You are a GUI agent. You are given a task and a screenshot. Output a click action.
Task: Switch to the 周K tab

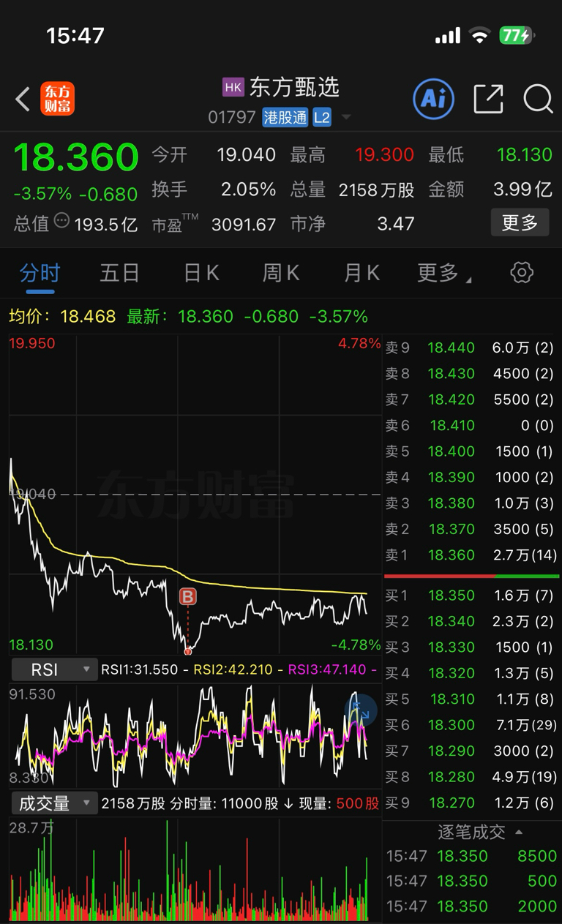281,274
